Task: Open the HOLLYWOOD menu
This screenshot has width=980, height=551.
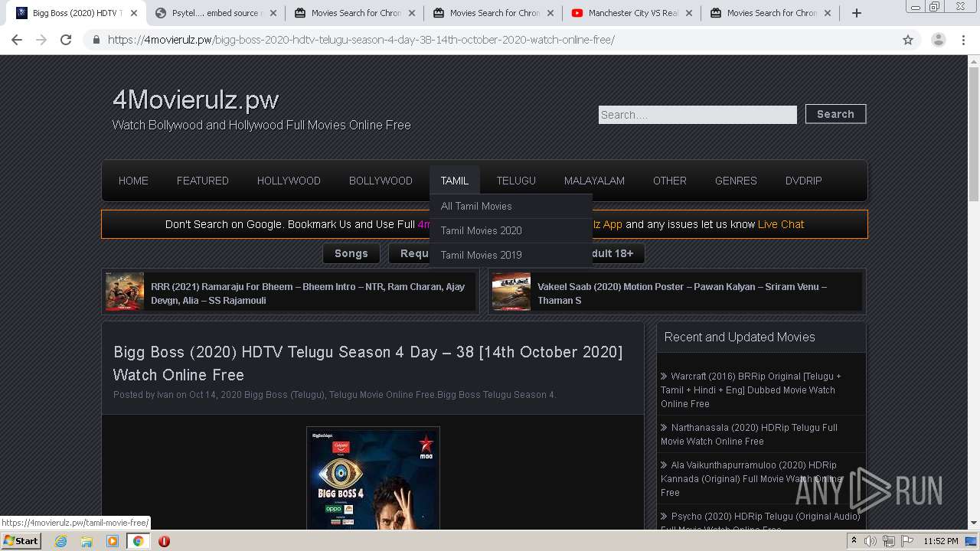Action: (x=289, y=181)
